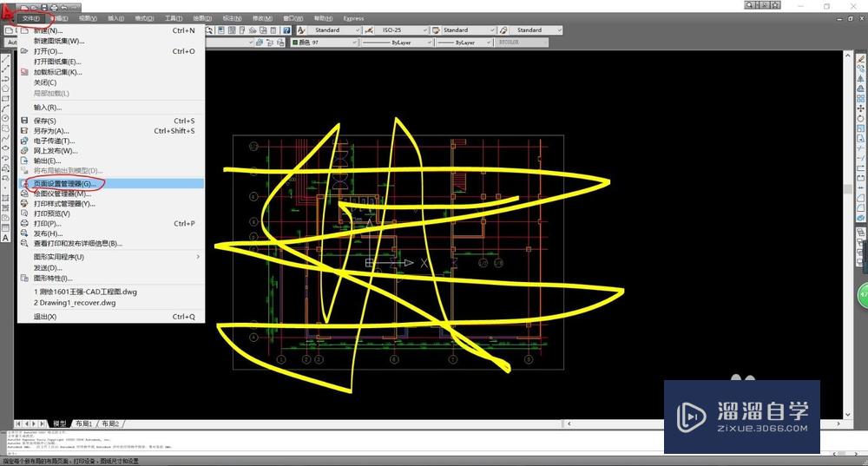Select the Arc draw tool

[5, 108]
